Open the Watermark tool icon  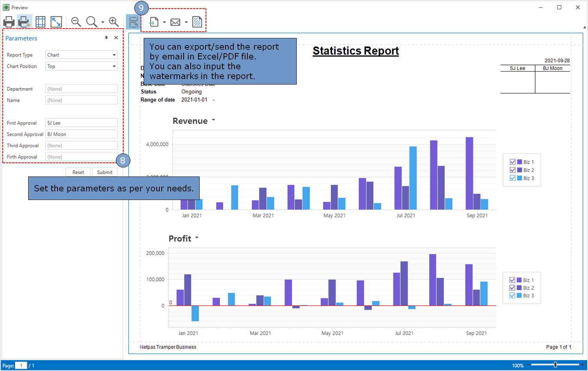[197, 22]
